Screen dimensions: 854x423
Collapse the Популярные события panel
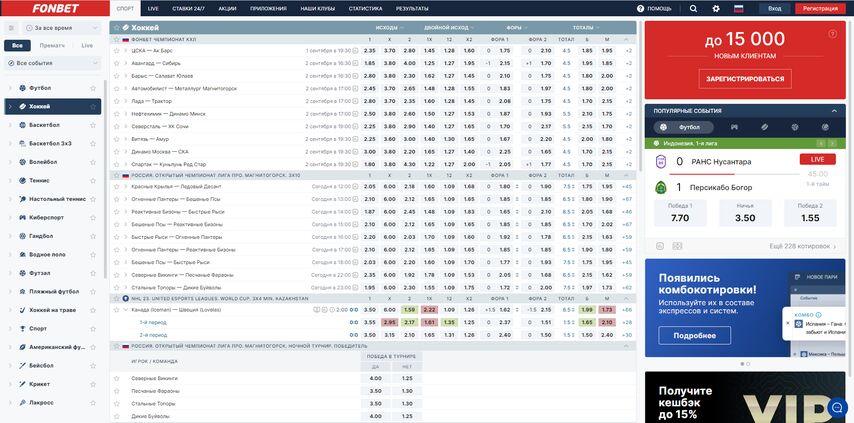coord(834,111)
